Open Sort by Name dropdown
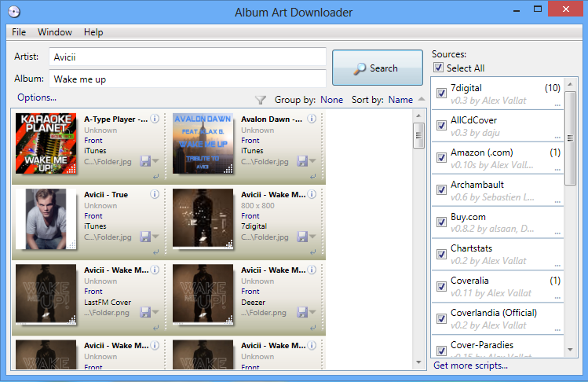This screenshot has width=588, height=382. coord(400,100)
